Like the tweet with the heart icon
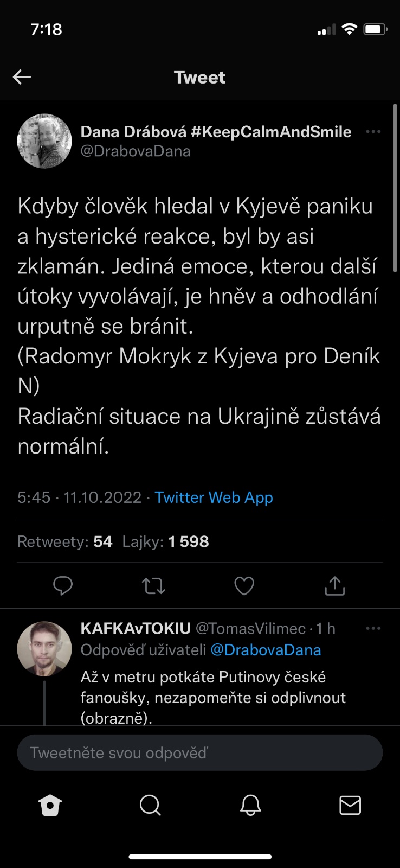This screenshot has height=868, width=400. coord(244,586)
